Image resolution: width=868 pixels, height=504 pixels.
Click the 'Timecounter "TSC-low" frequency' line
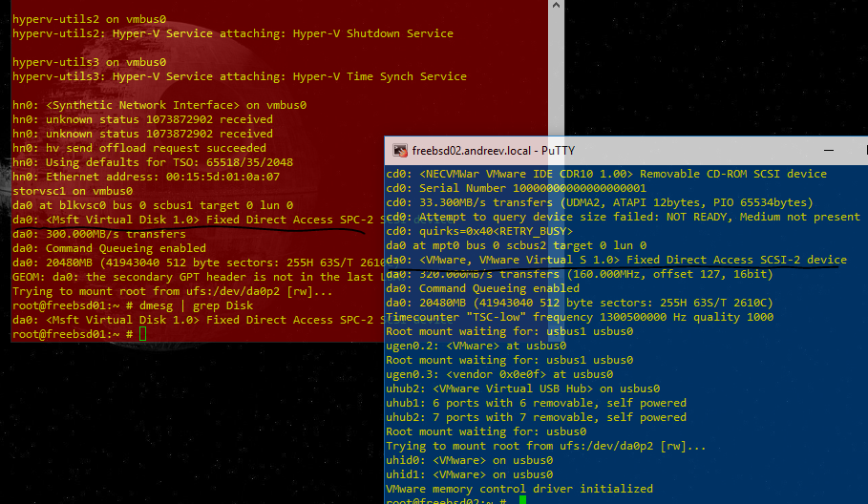580,317
